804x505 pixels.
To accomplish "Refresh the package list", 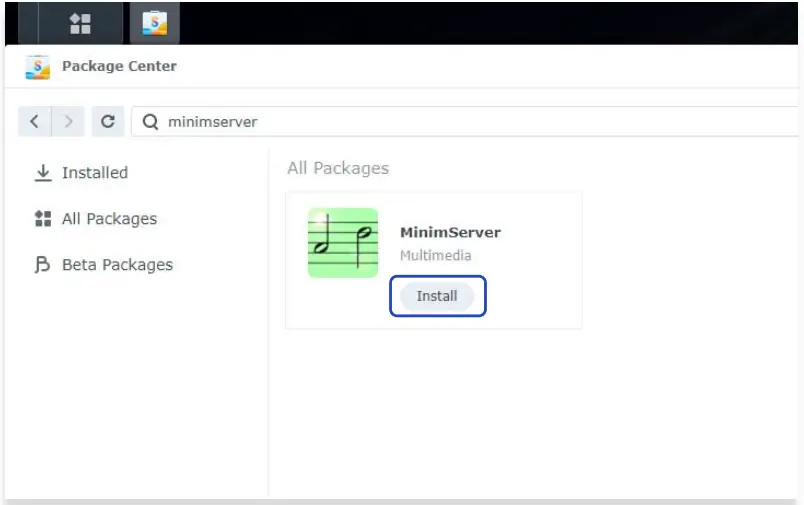I will [x=108, y=122].
